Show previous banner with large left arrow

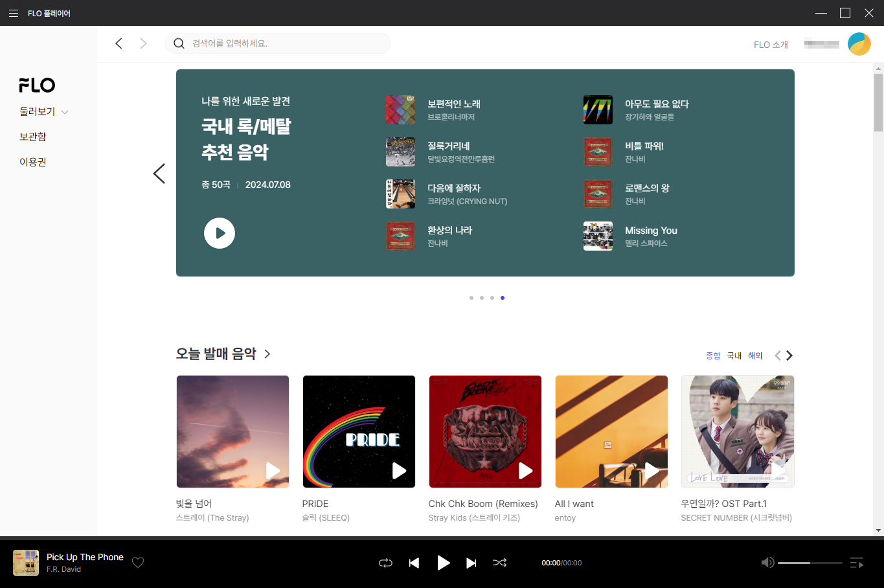pos(159,173)
